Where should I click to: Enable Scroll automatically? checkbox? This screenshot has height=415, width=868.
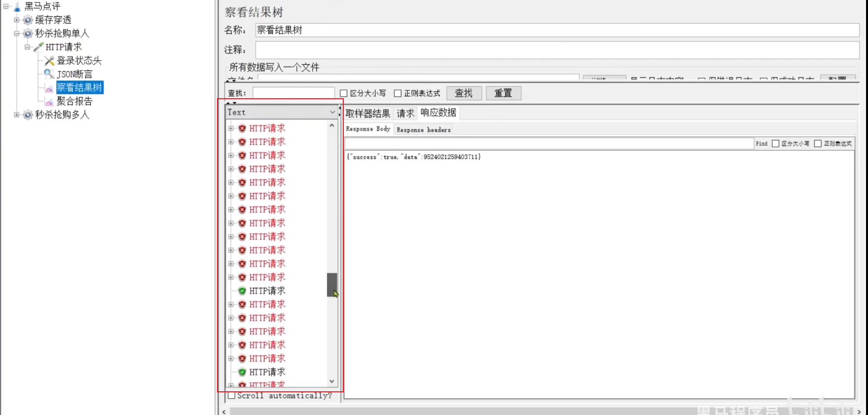tap(231, 396)
